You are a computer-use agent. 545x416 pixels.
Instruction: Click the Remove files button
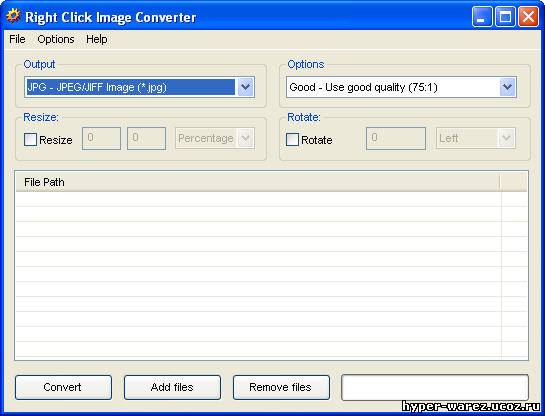(281, 387)
